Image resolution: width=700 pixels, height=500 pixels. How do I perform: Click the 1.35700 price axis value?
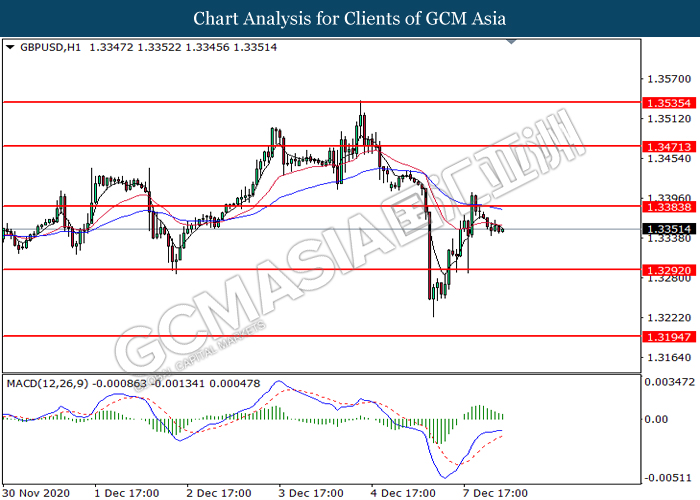[669, 79]
